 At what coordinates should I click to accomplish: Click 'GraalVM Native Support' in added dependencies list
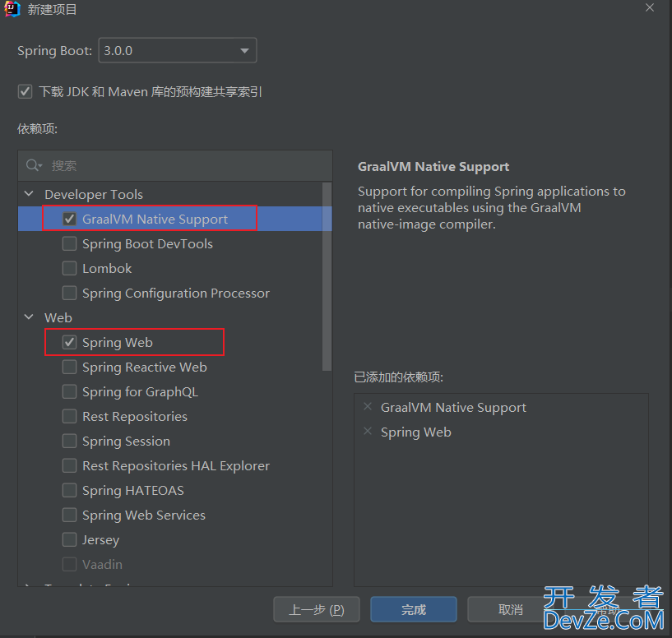coord(453,408)
